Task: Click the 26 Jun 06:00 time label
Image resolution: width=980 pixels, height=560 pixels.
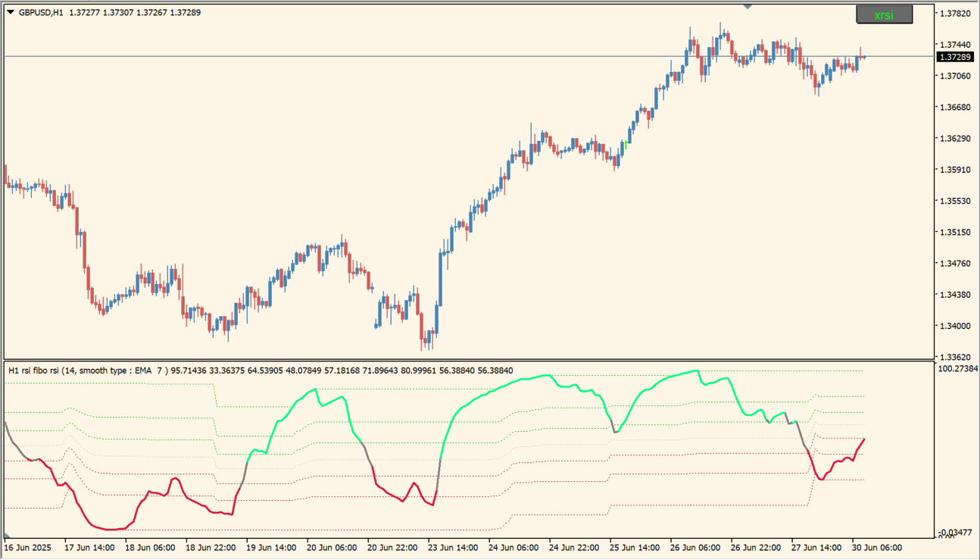Action: pos(695,547)
